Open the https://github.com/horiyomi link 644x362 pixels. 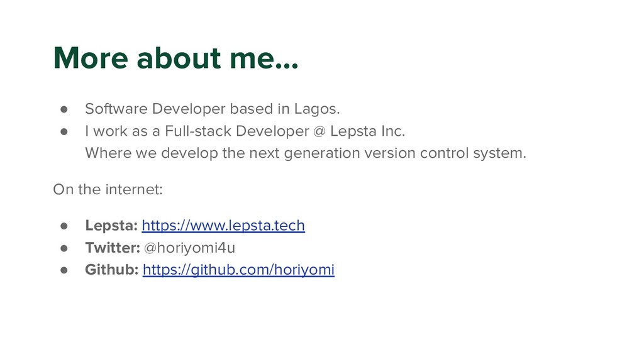238,270
